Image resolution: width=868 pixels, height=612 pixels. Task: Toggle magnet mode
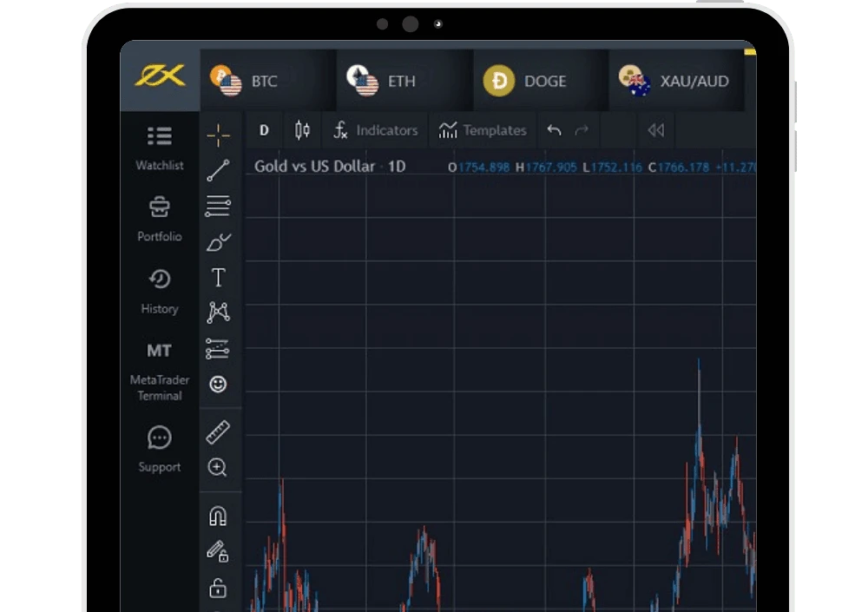pyautogui.click(x=218, y=517)
